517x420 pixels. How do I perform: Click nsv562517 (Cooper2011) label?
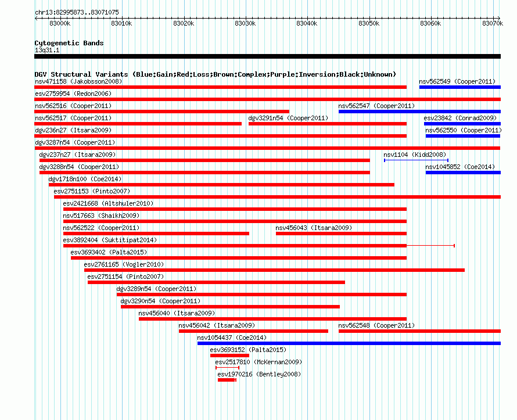pos(73,118)
